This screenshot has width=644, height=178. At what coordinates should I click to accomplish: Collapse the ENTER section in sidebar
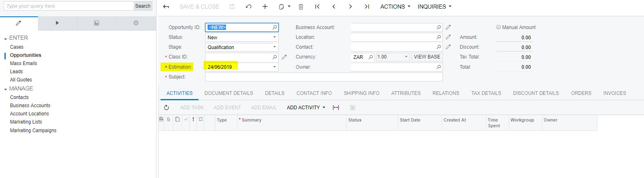coord(5,38)
